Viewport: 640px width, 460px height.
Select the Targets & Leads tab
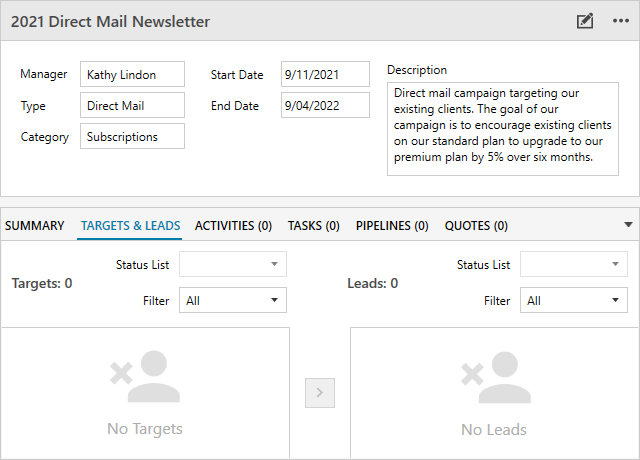point(130,226)
